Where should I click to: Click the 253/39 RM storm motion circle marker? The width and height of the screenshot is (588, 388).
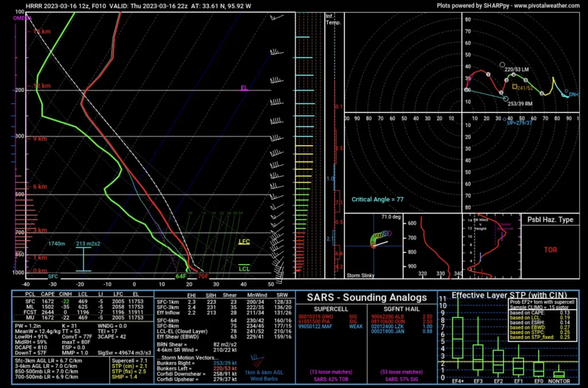coord(506,99)
